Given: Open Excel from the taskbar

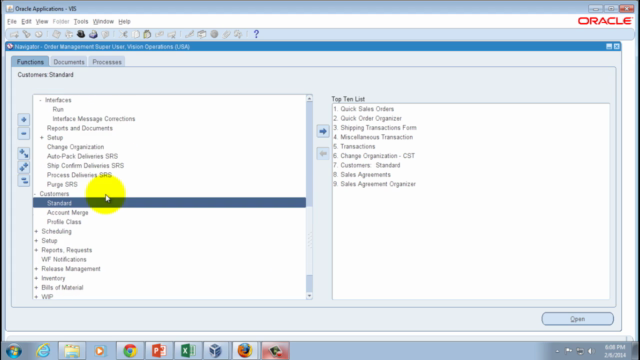Looking at the screenshot, I should coord(188,351).
